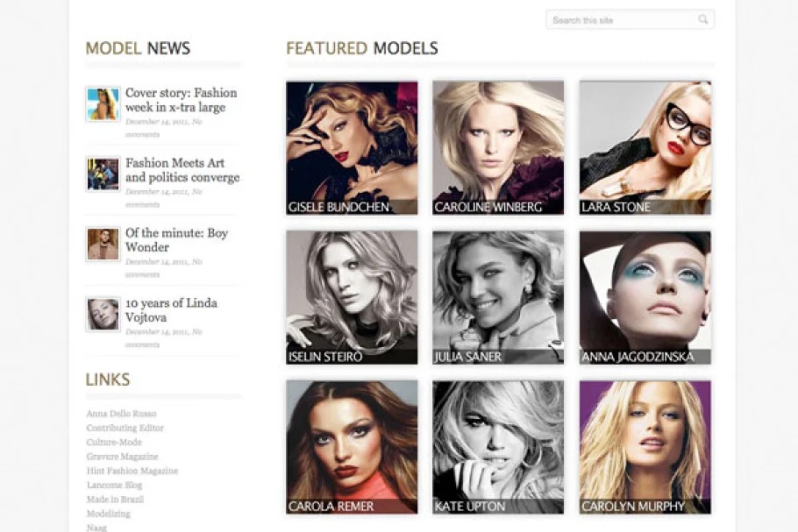Open 'Fashion Meets Art and politics converge' headline
798x532 pixels.
pos(182,170)
